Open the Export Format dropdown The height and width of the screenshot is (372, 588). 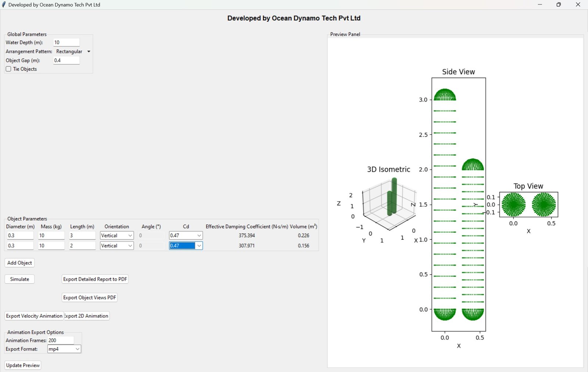tap(77, 349)
